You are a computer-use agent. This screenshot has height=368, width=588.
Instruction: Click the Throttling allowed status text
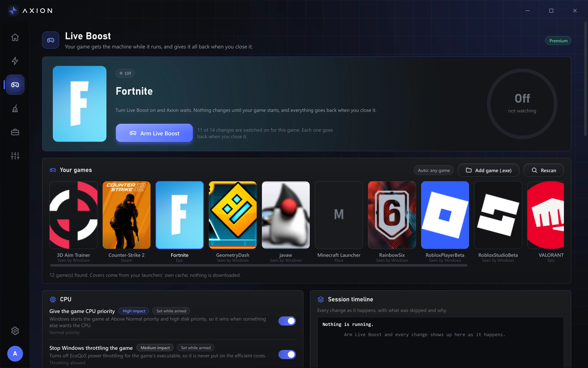pos(67,363)
